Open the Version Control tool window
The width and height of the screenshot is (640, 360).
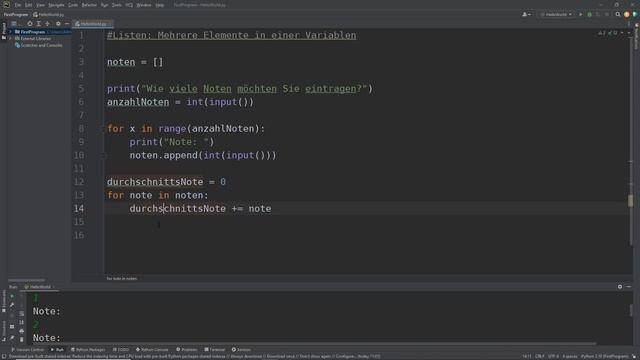[x=28, y=350]
